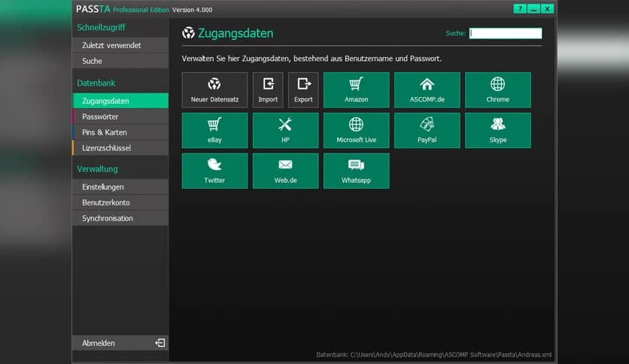This screenshot has width=629, height=364.
Task: Open the Whatsapp entry tile
Action: pyautogui.click(x=356, y=171)
